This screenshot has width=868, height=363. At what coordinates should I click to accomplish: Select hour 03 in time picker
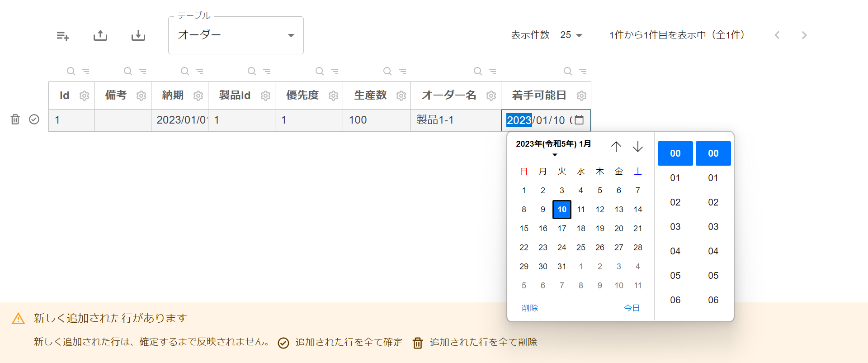click(x=675, y=227)
